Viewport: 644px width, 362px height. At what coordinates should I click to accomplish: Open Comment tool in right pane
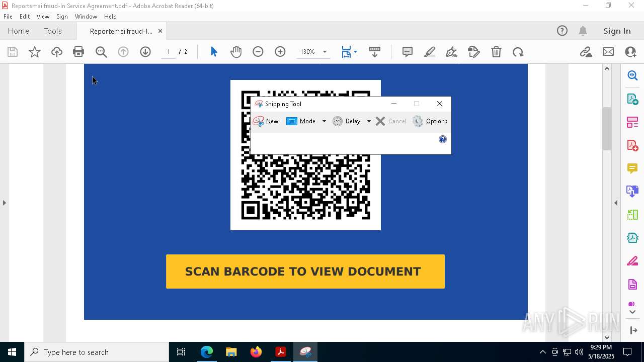[632, 168]
